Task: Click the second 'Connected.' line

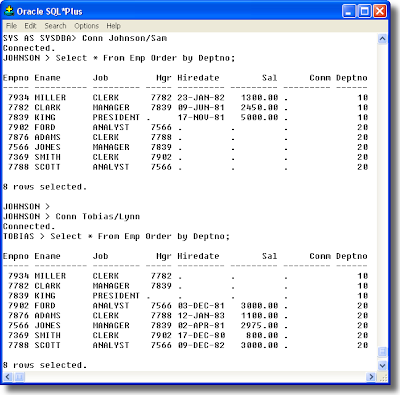Action: coord(28,226)
